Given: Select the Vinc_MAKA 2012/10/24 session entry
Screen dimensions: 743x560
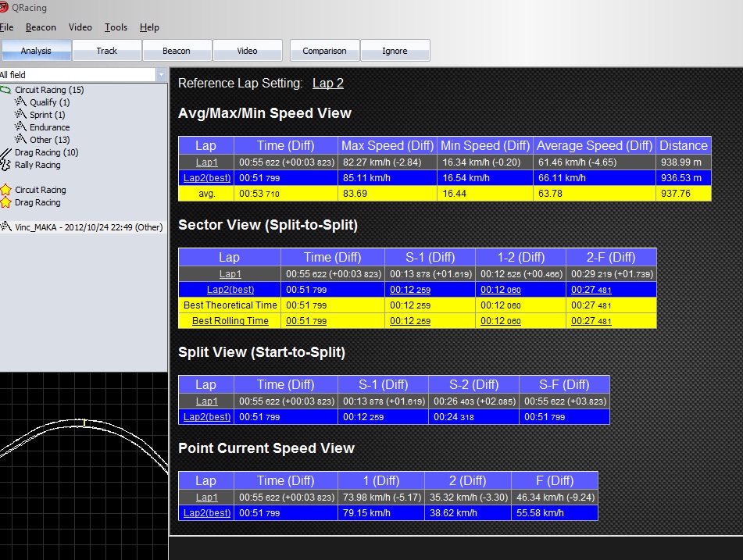Looking at the screenshot, I should tap(85, 227).
